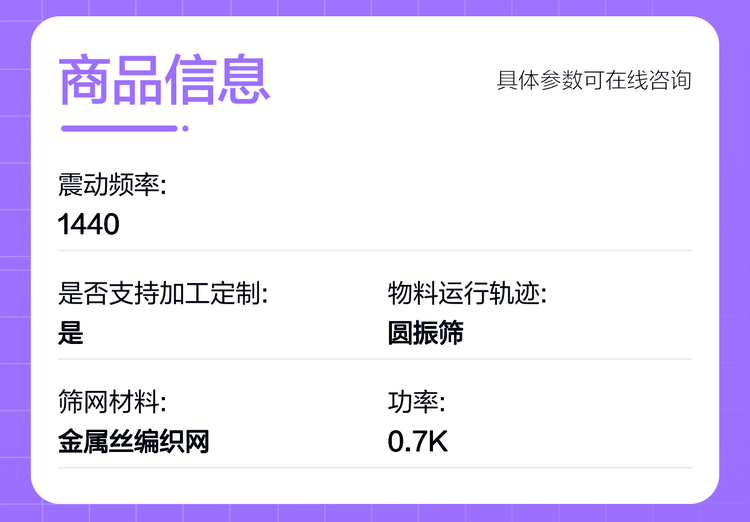
Task: Click the divider line beneath 1440
Action: click(x=375, y=250)
